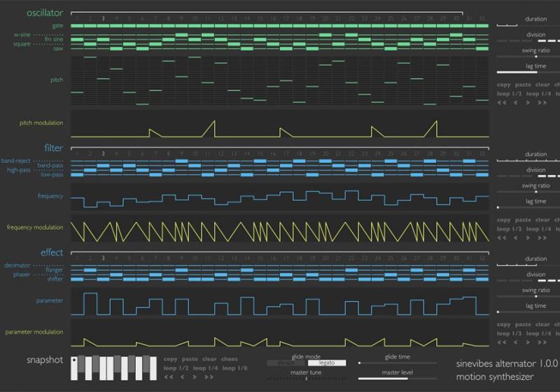Adjust the master level slider
Image resolution: width=560 pixels, height=392 pixels.
pos(397,379)
